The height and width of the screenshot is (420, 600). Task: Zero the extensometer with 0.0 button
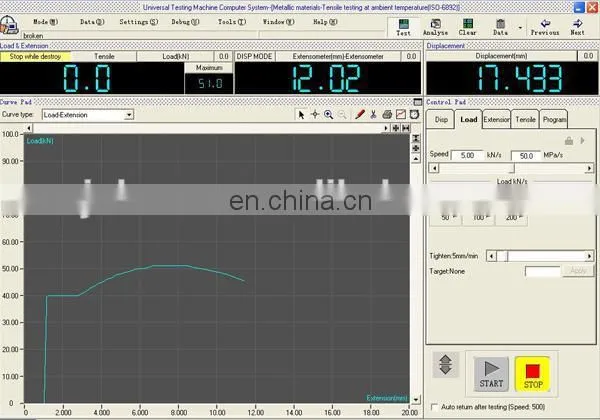point(411,57)
